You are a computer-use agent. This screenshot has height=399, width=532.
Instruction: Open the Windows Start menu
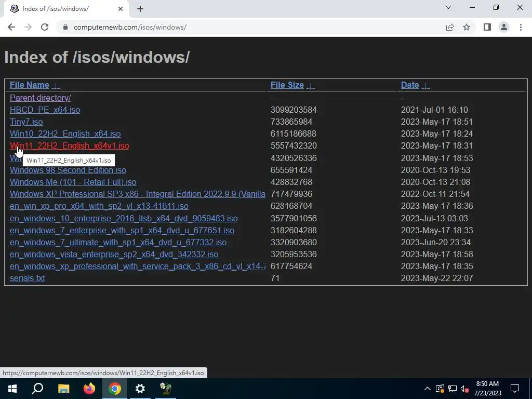[12, 389]
